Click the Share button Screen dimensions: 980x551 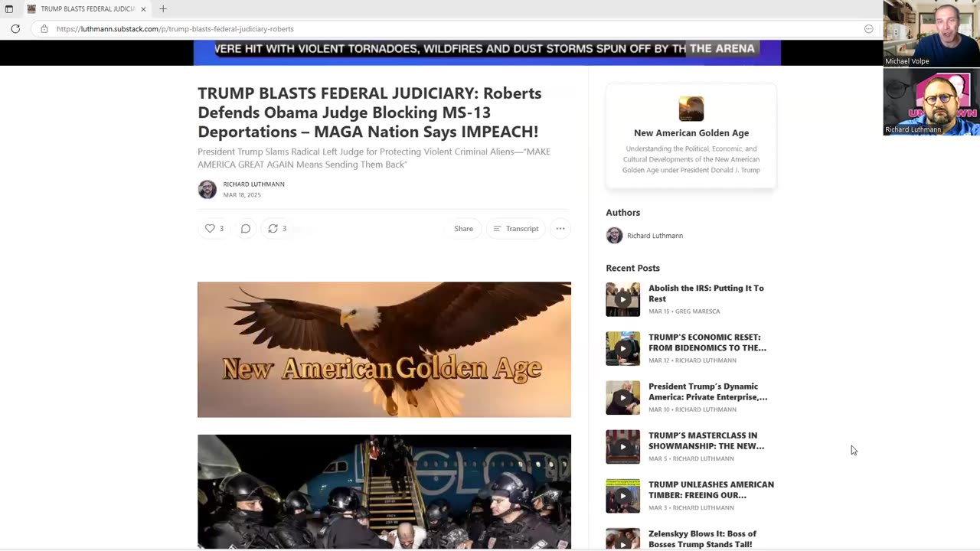point(463,229)
